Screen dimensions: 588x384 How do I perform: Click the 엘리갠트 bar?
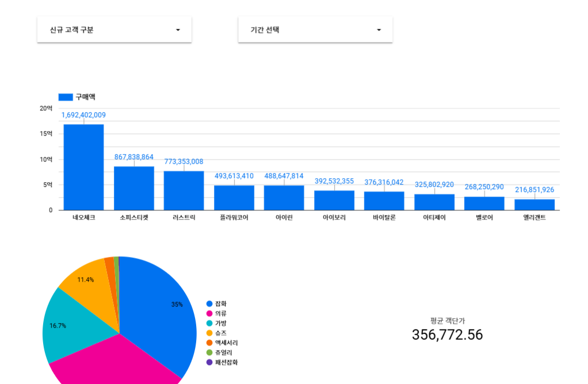click(534, 205)
